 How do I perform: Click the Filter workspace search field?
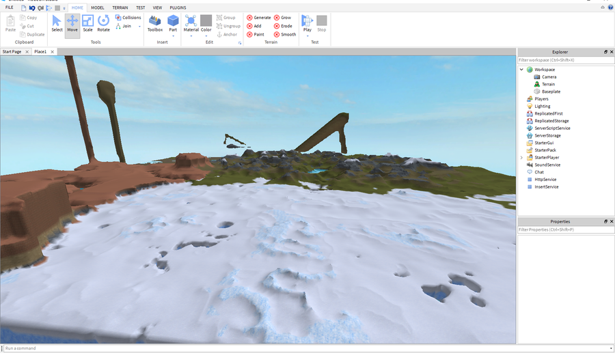566,60
